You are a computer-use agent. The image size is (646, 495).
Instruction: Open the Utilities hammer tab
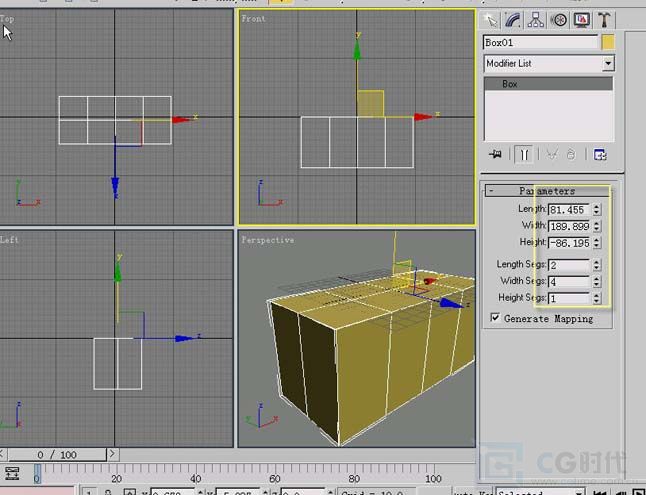(x=604, y=20)
